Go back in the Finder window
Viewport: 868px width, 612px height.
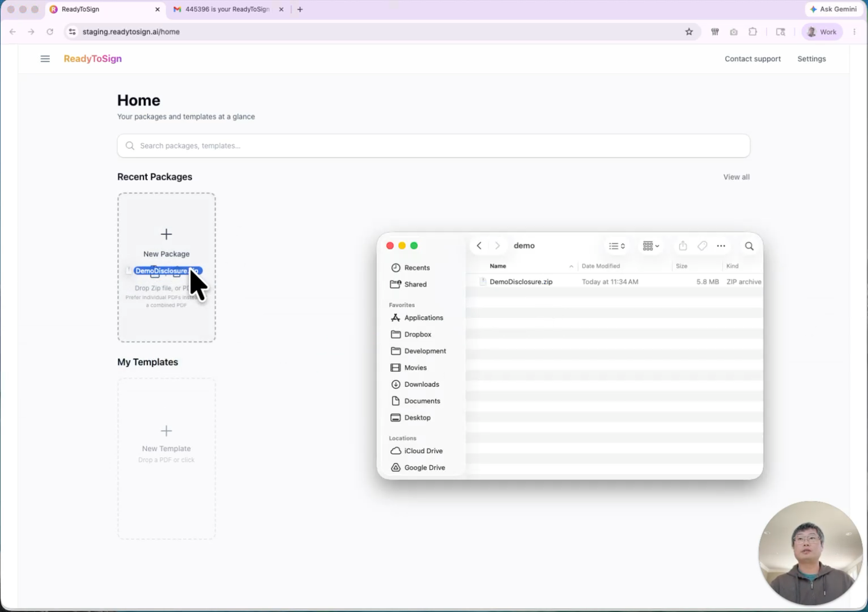[x=479, y=245]
